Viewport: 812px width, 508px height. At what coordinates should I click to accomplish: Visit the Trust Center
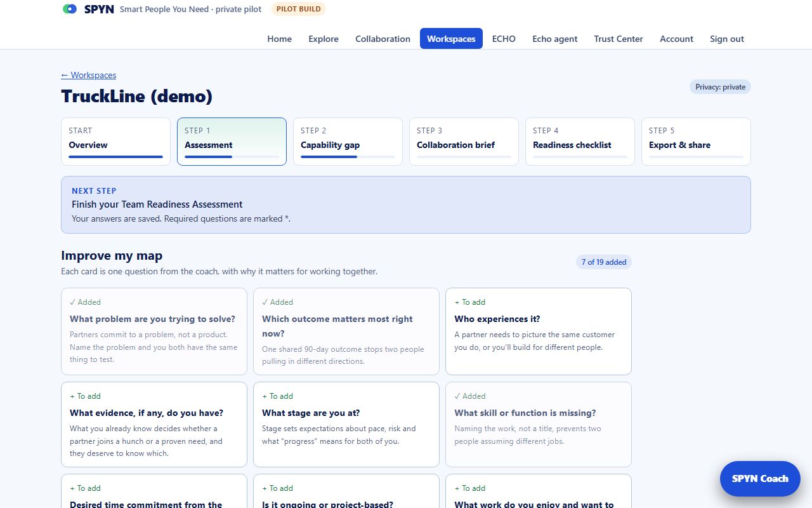pos(619,39)
